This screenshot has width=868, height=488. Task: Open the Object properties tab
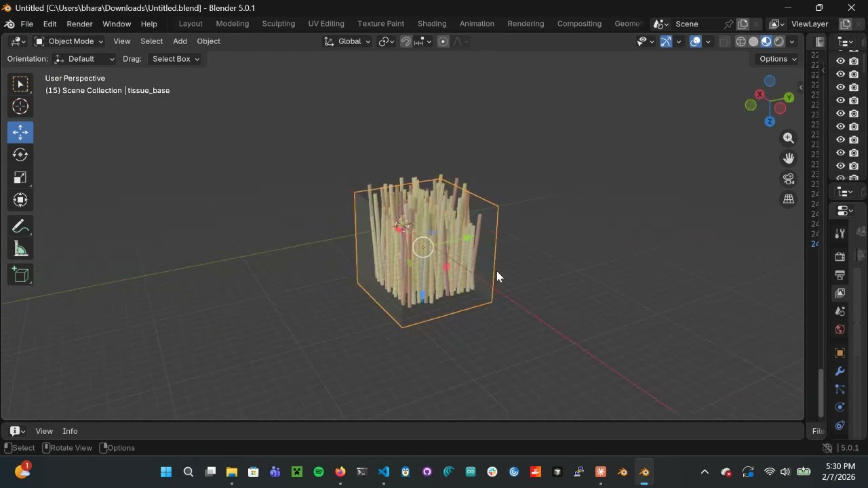[x=840, y=353]
